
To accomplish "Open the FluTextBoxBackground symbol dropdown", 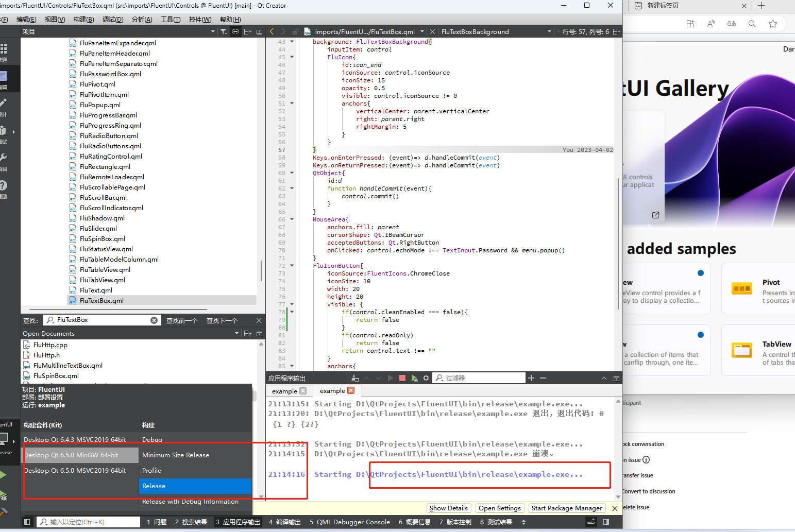I will tap(549, 31).
